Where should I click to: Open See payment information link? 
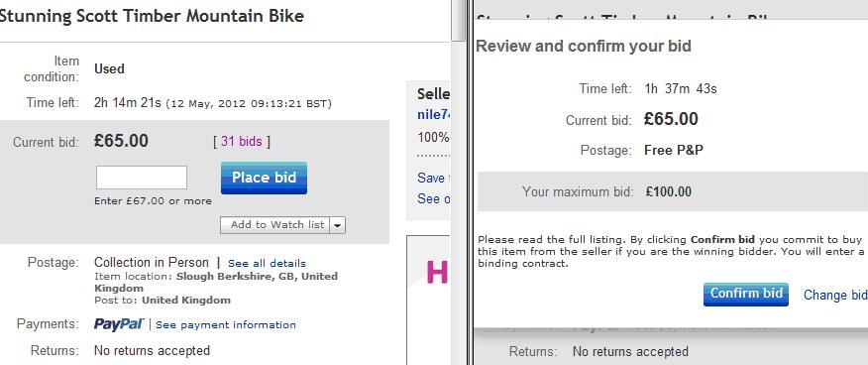click(x=226, y=324)
